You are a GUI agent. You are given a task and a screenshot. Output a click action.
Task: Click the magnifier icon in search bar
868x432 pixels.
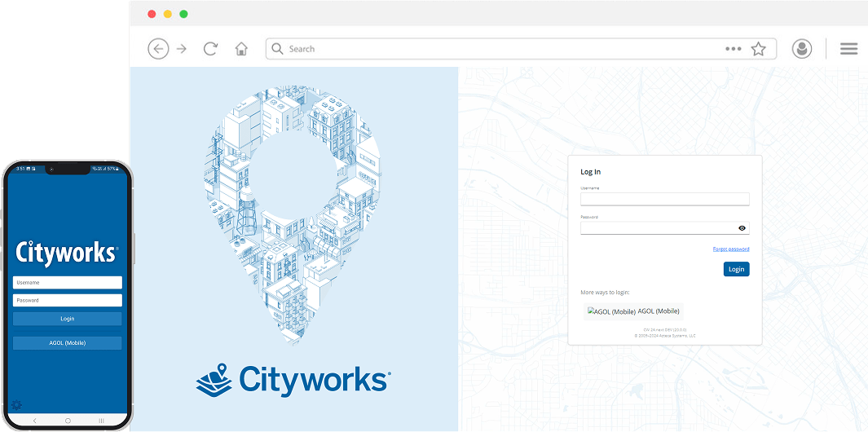[277, 49]
